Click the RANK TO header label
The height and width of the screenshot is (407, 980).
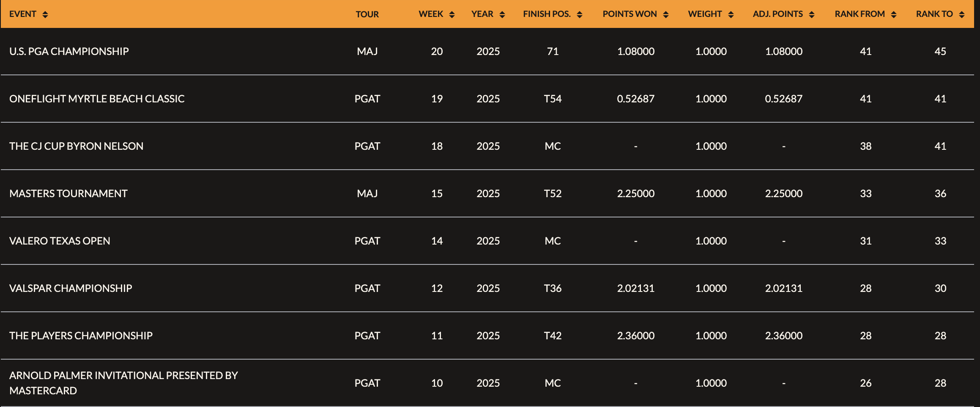(934, 14)
